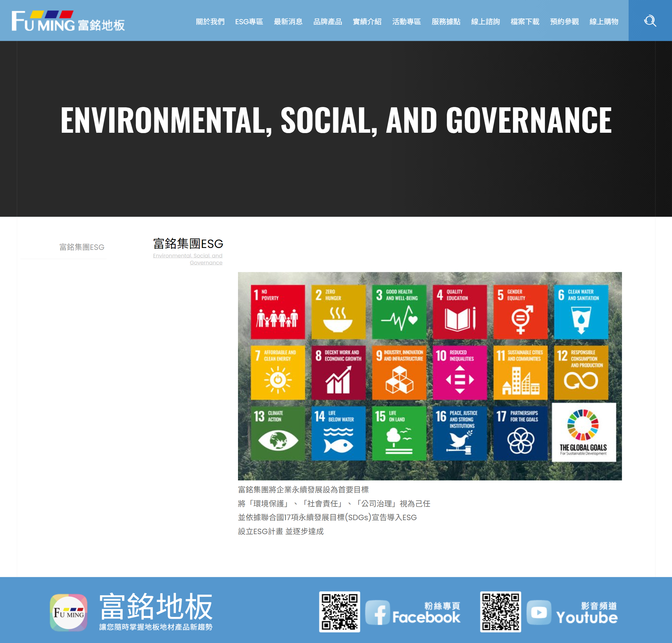This screenshot has width=672, height=643.
Task: Click the 富銘集團ESG section heading
Action: coord(188,244)
